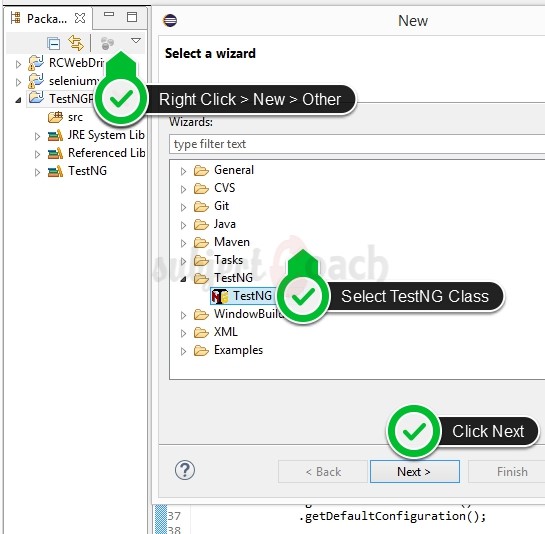Click the Referenced Libraries icon
This screenshot has height=534, width=545.
[55, 153]
